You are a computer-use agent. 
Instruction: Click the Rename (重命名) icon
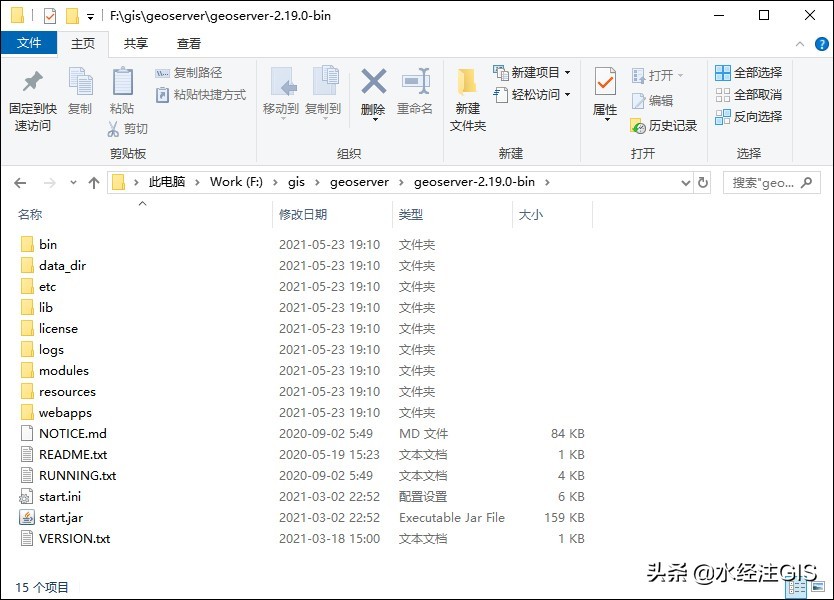pos(415,81)
